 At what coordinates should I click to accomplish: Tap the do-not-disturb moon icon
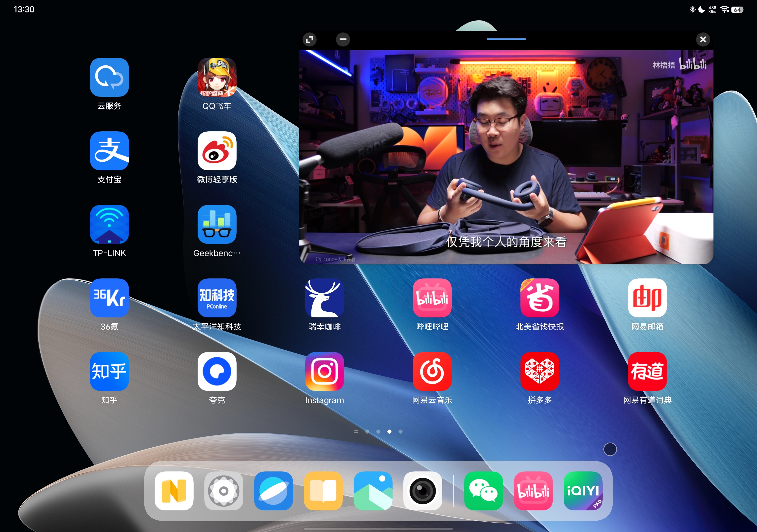point(702,9)
